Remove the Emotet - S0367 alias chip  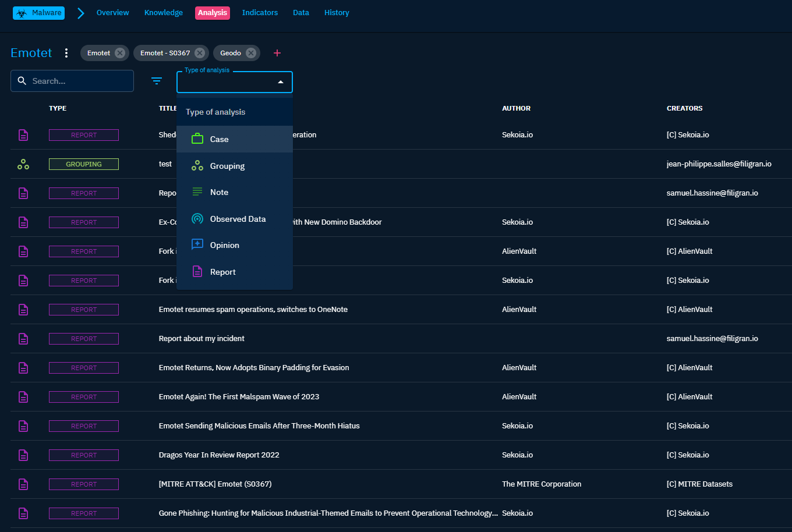[200, 53]
